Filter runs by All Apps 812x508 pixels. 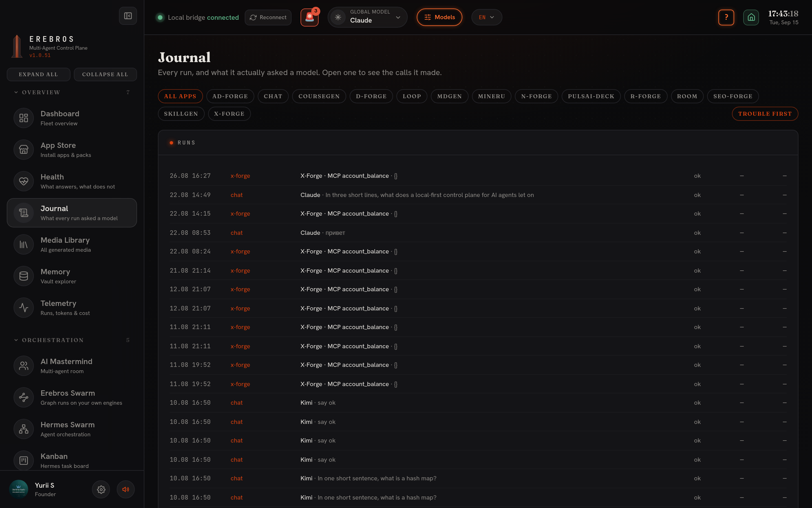click(x=180, y=96)
